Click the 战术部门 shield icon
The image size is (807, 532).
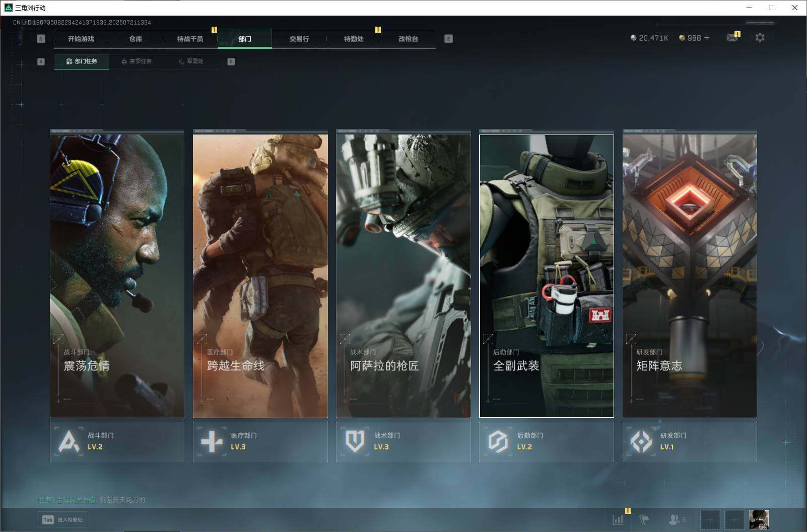pos(355,441)
